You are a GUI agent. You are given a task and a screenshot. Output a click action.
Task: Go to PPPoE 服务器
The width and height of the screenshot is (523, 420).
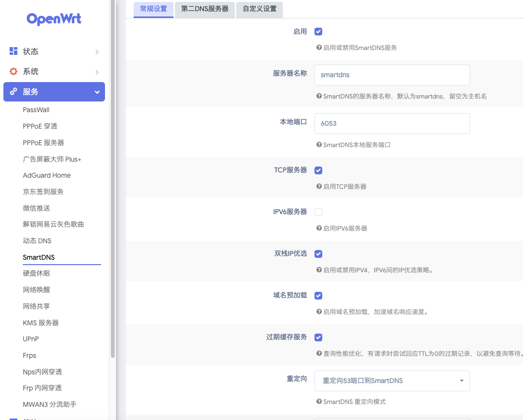click(x=43, y=143)
